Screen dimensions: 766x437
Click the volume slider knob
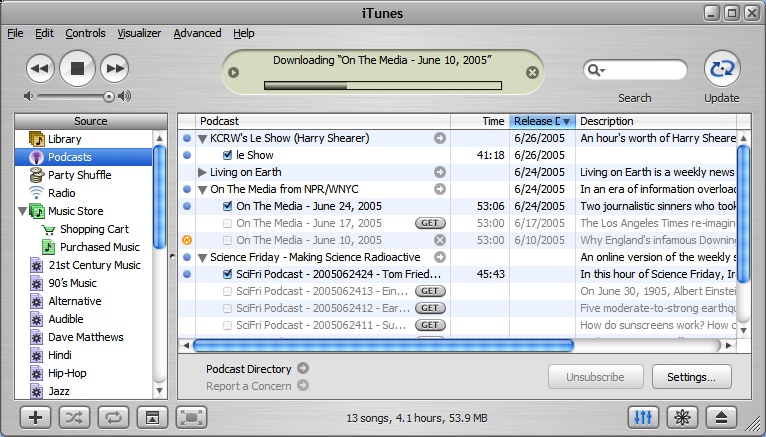point(108,96)
